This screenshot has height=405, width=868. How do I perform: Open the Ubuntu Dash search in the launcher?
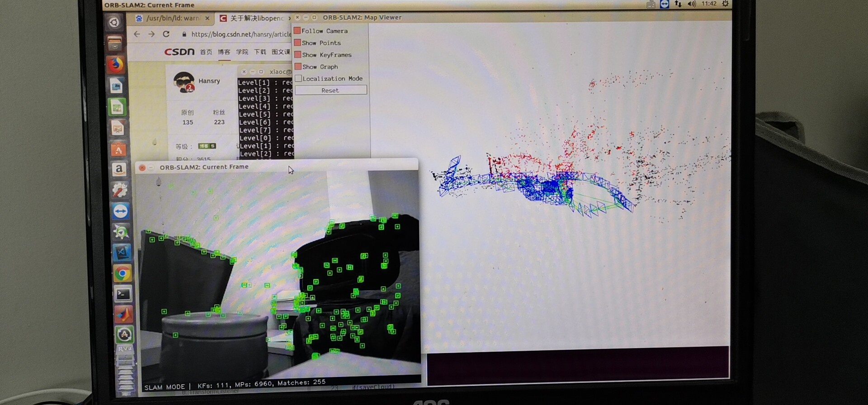pyautogui.click(x=114, y=22)
